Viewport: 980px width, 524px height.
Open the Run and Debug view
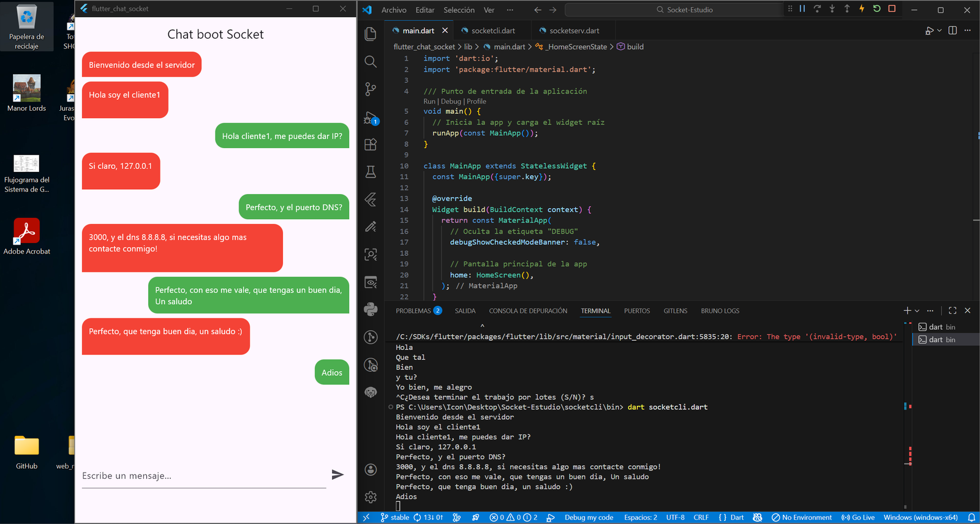371,118
